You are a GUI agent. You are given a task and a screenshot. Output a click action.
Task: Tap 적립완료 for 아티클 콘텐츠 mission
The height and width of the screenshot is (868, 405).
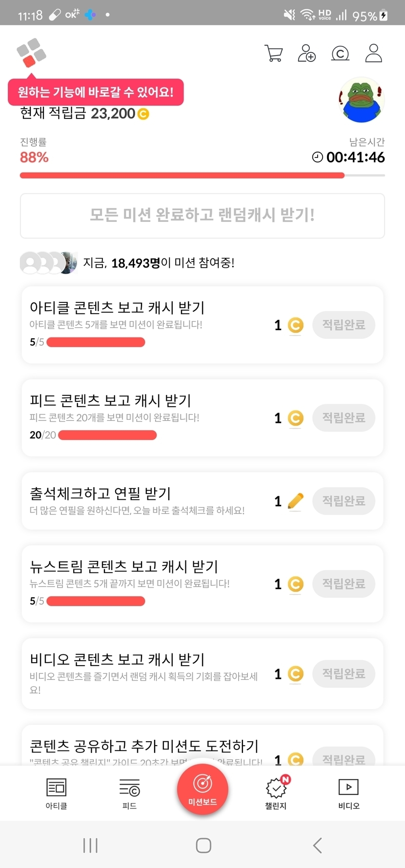click(x=344, y=325)
